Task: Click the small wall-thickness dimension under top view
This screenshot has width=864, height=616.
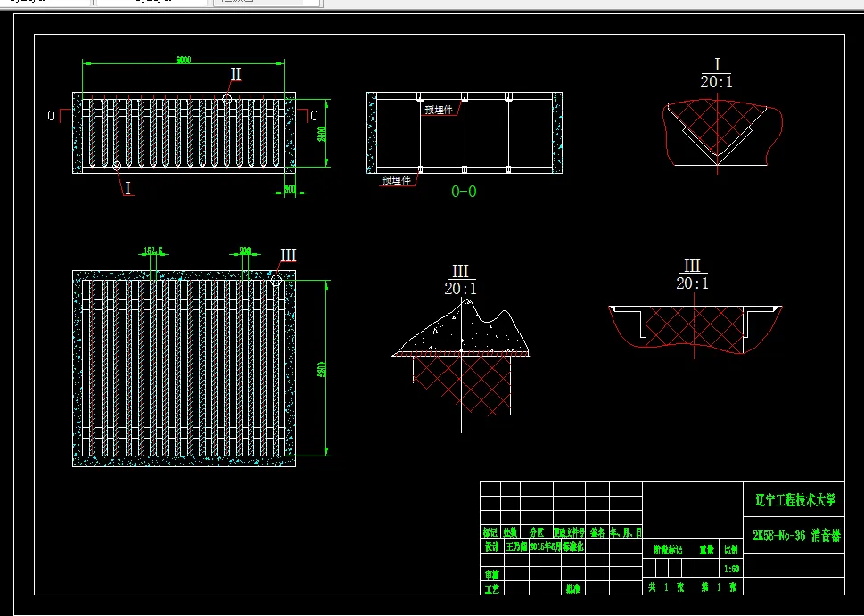Action: click(291, 189)
